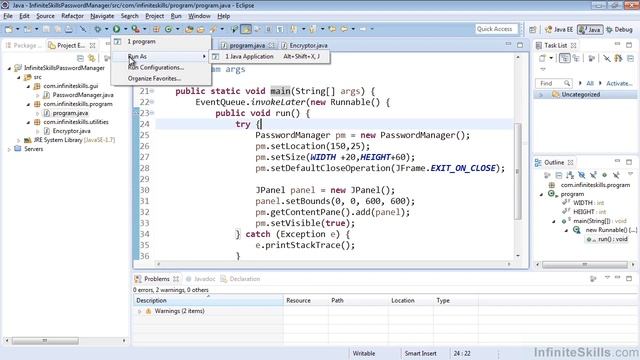This screenshot has height=360, width=640.
Task: Switch to the Package Explorer tab
Action: (x=24, y=45)
